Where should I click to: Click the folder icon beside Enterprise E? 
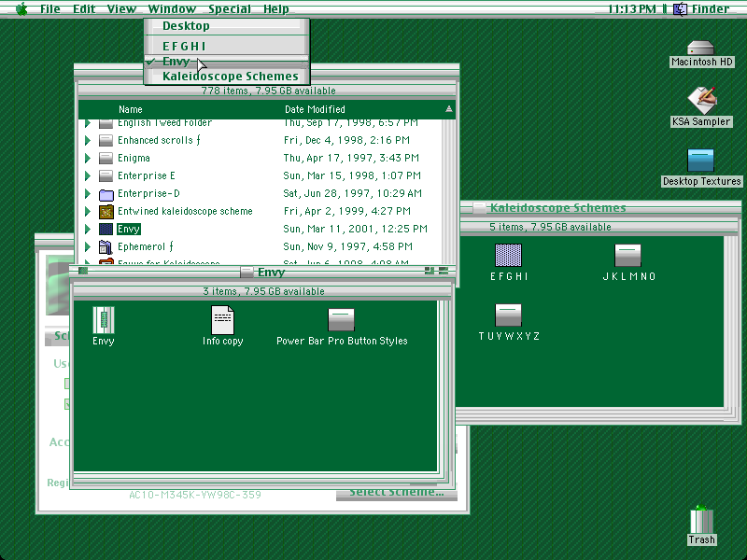(106, 175)
